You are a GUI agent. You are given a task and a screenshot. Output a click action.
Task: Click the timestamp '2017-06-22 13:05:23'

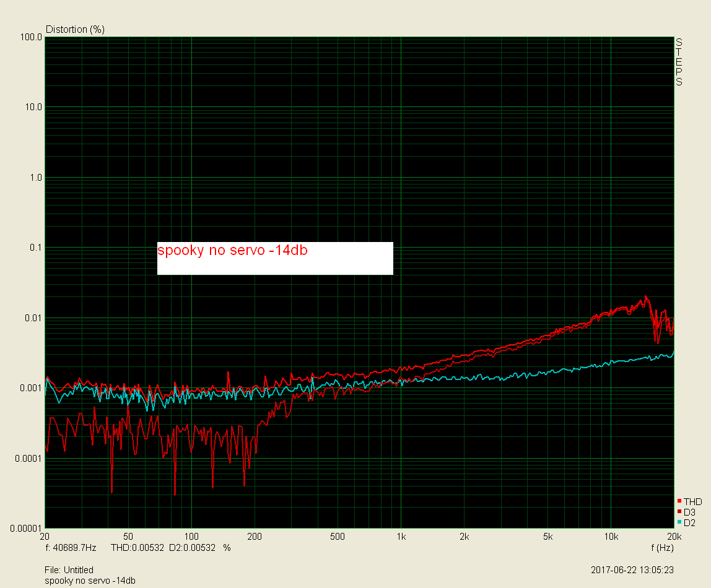(x=632, y=570)
